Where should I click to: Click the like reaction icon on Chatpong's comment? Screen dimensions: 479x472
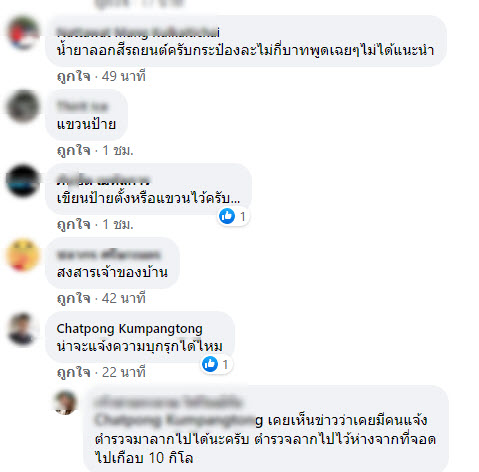click(x=210, y=364)
